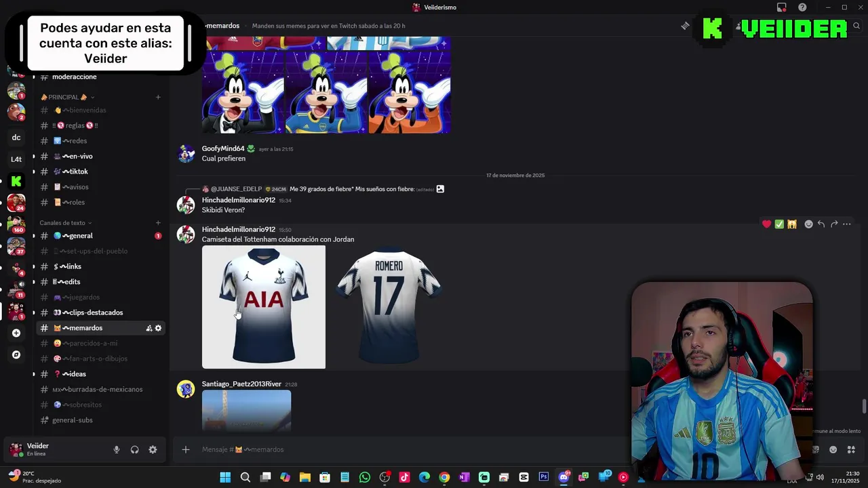Viewport: 868px width, 488px height.
Task: Open emoji picker in message box
Action: pos(833,449)
